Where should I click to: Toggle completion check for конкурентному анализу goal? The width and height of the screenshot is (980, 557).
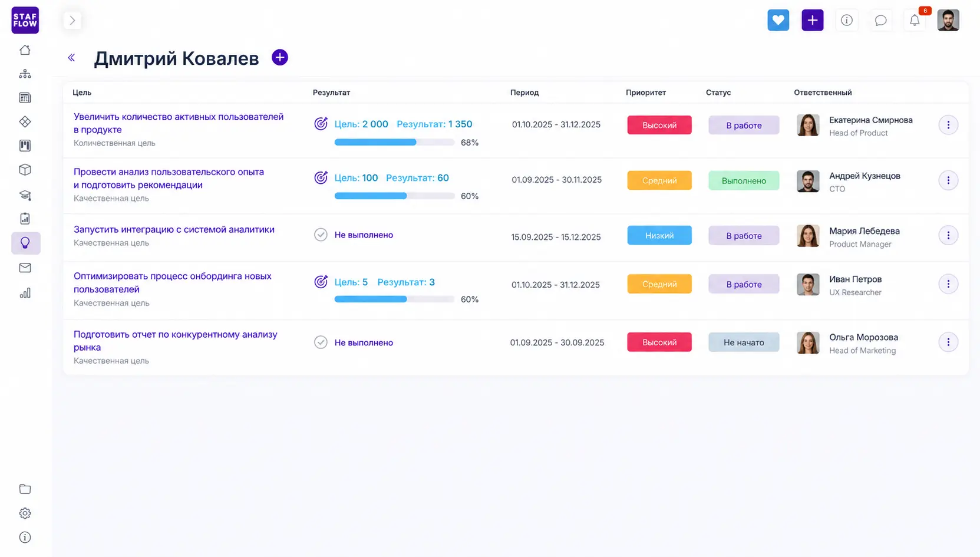click(x=321, y=342)
